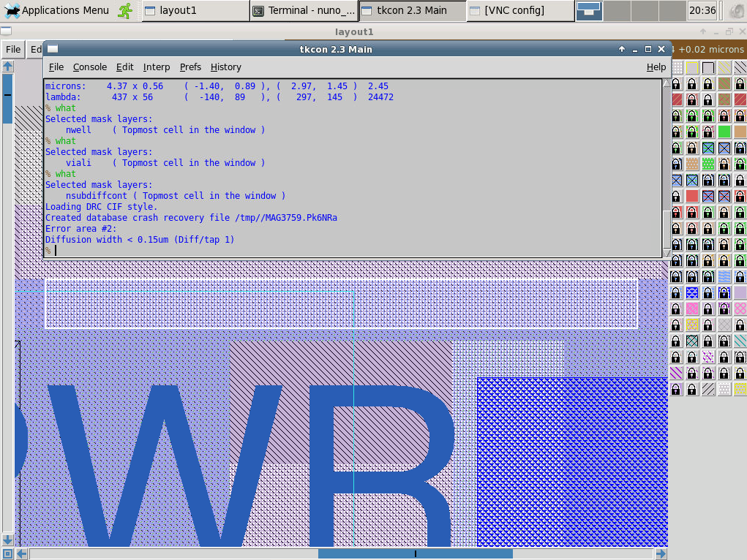The height and width of the screenshot is (560, 747).
Task: Switch to the Terminal taskbar button
Action: [x=304, y=10]
